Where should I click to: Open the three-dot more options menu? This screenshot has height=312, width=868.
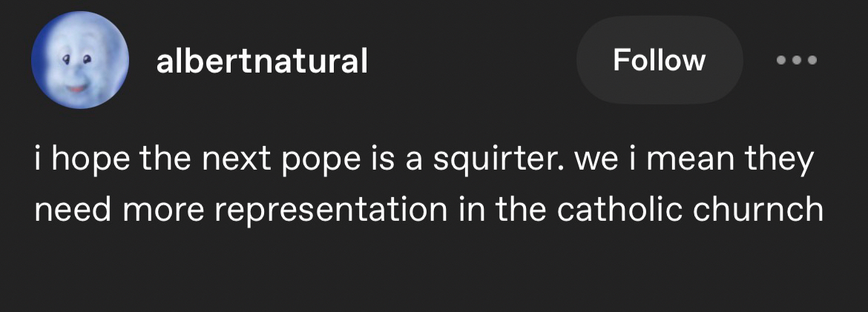point(797,60)
